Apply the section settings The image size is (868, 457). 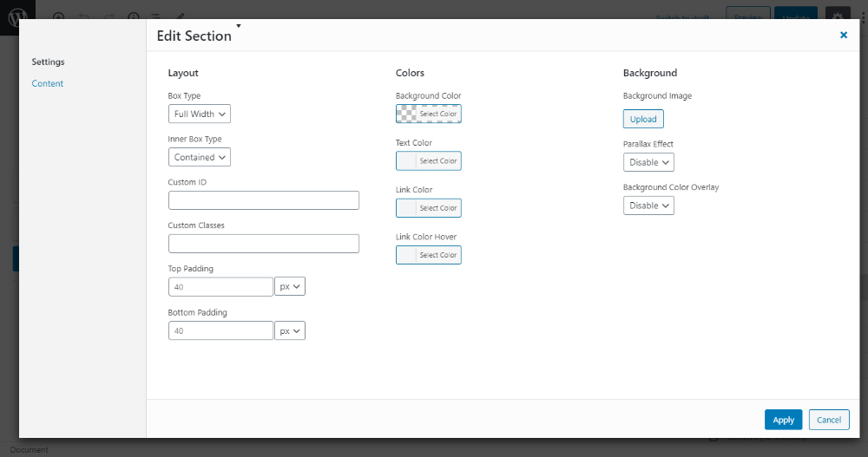pos(783,420)
